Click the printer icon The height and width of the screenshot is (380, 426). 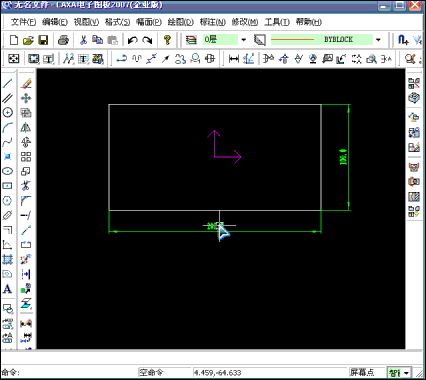click(x=63, y=40)
